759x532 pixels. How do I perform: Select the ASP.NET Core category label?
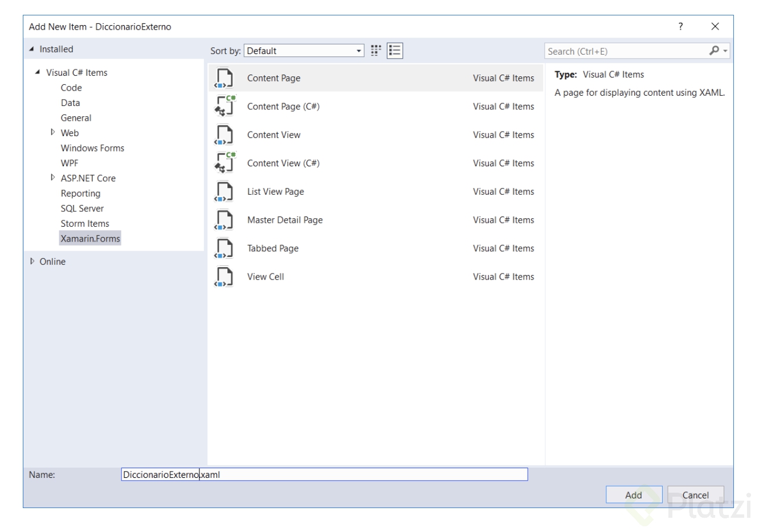(88, 178)
